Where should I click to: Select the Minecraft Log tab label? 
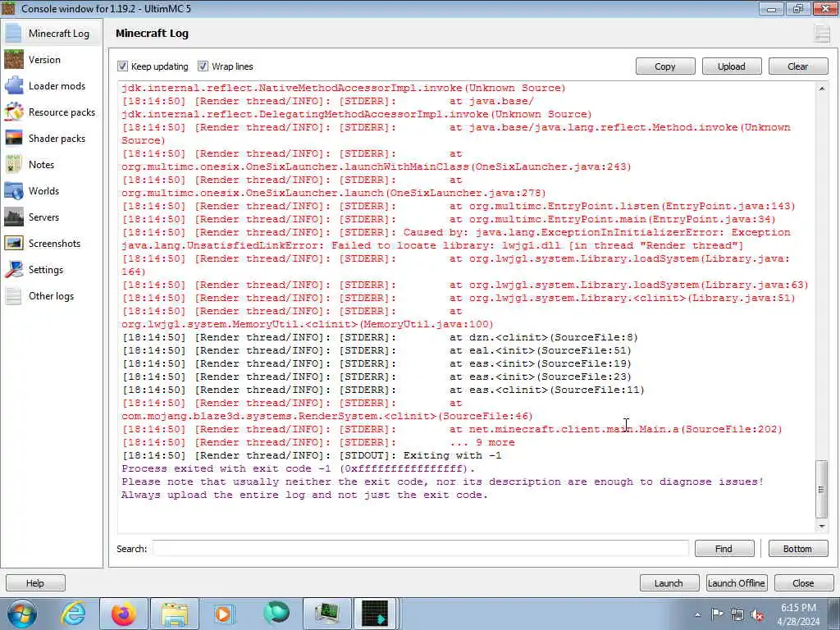(59, 33)
